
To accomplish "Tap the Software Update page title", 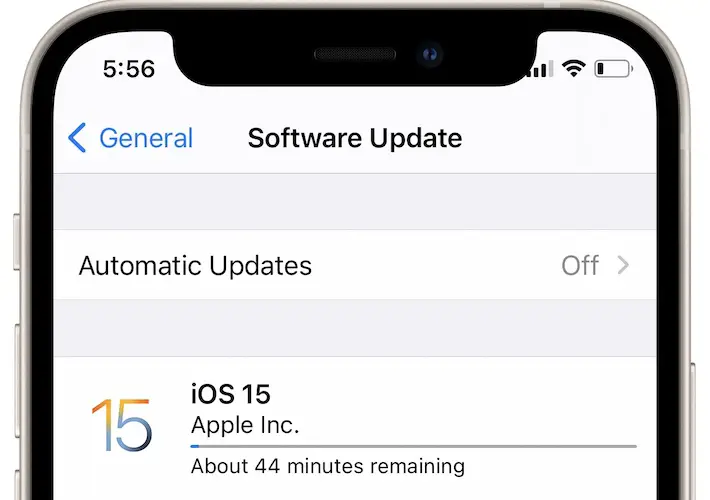I will coord(355,138).
